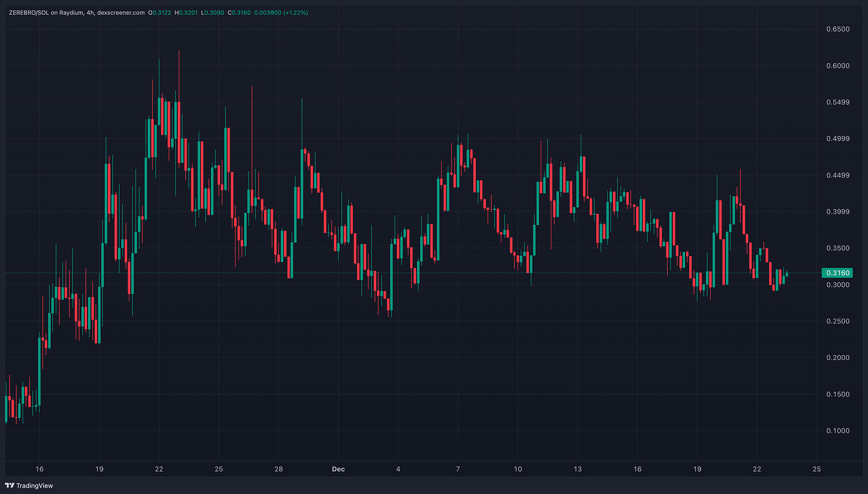Viewport: 868px width, 494px height.
Task: Click the 0.6500 price axis label
Action: [x=838, y=29]
